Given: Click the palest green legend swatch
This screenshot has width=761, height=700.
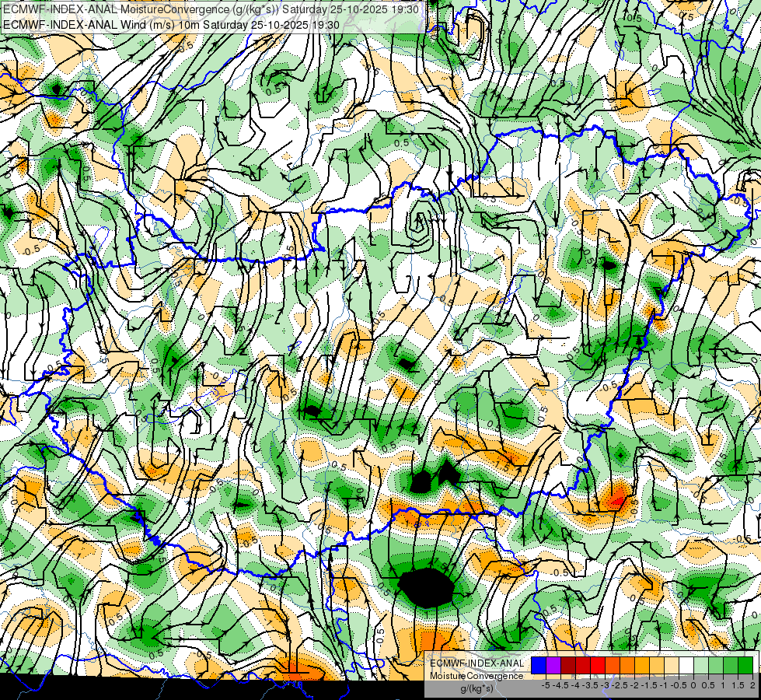Looking at the screenshot, I should point(701,666).
